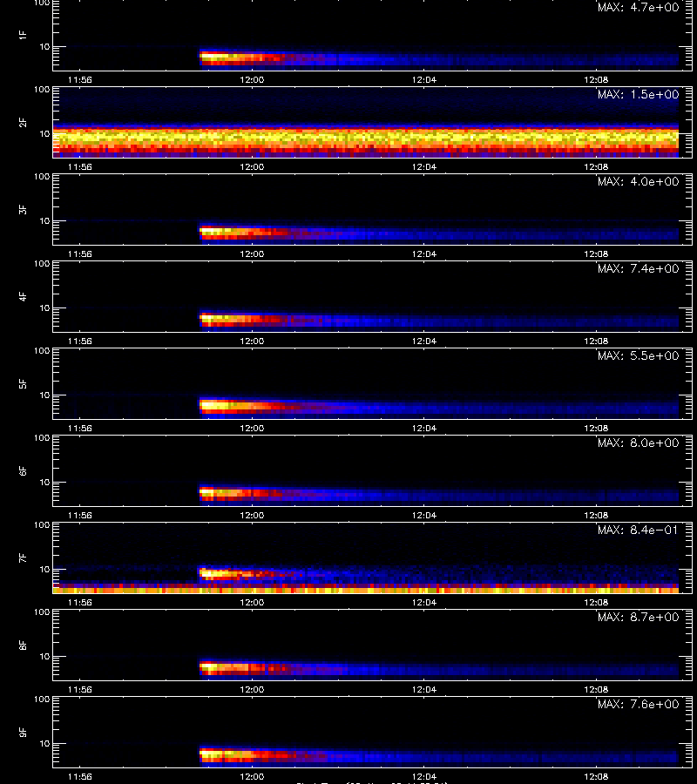Click the 100 y-axis label of the 7F panel
The height and width of the screenshot is (784, 697).
pos(42,525)
